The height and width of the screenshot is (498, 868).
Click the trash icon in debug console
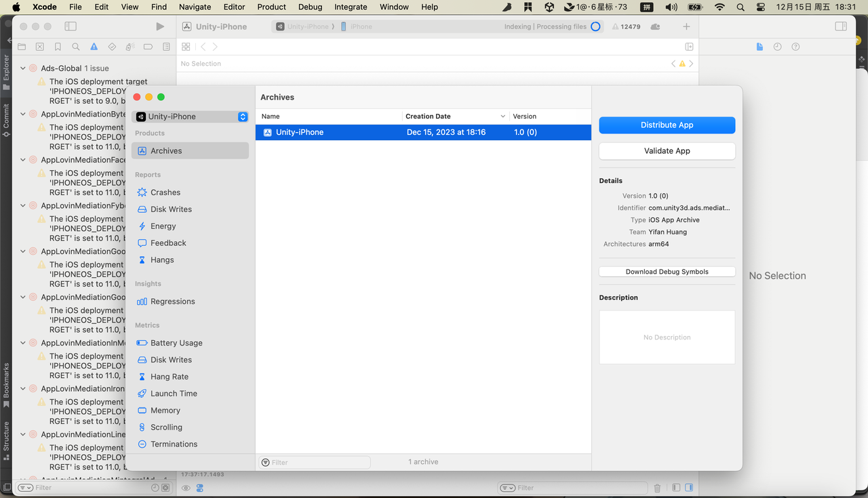point(657,488)
